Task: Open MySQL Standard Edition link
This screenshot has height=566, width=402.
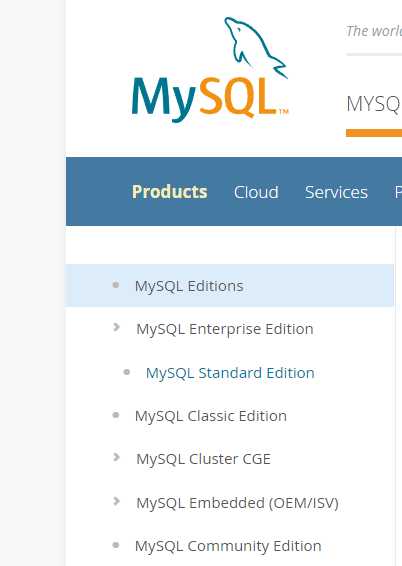Action: click(x=230, y=373)
